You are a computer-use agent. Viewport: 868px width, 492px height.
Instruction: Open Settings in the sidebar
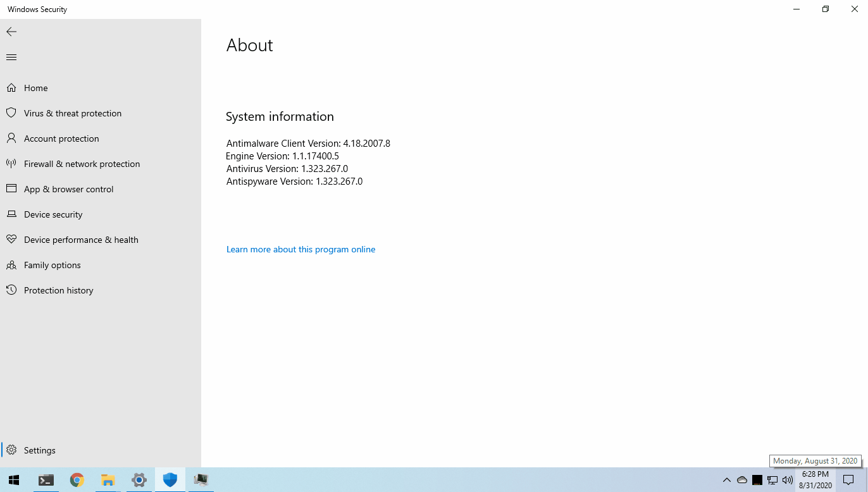pyautogui.click(x=101, y=450)
